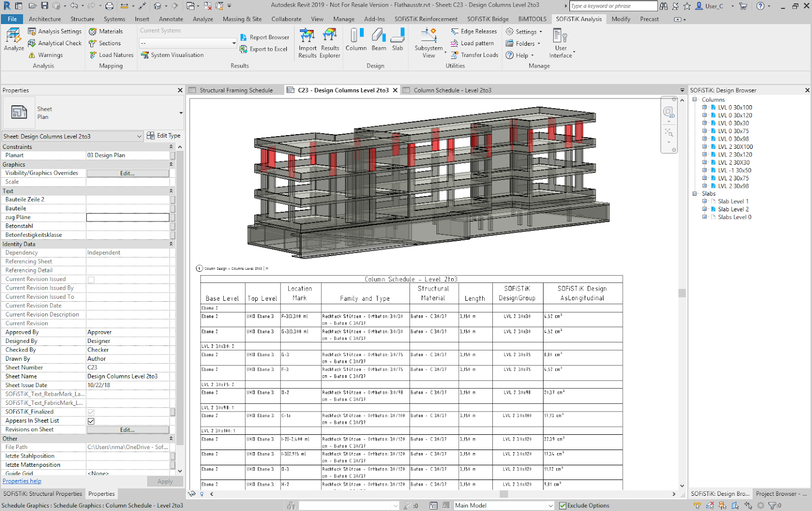Open the Report Browser
The height and width of the screenshot is (511, 812).
264,37
